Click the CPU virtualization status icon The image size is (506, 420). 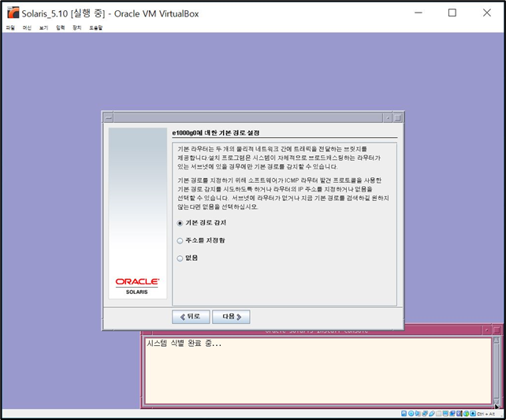tap(459, 414)
